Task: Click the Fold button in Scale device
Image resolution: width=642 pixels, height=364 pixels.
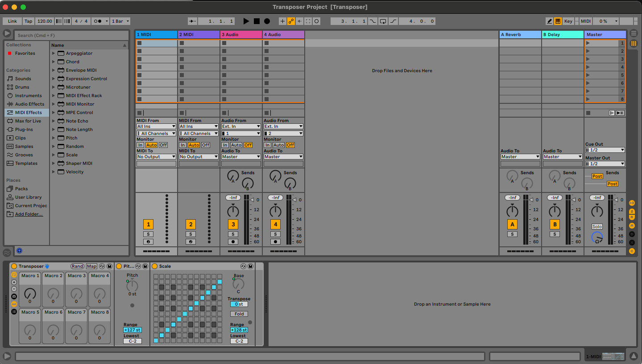Action: coord(239,314)
